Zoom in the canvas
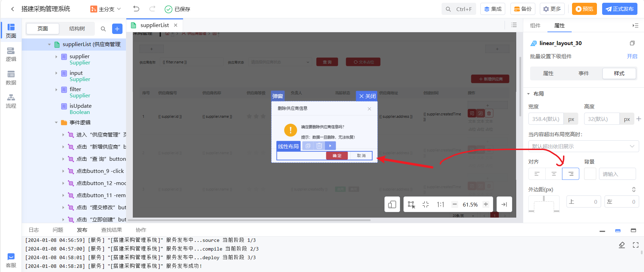644x272 pixels. pyautogui.click(x=486, y=204)
